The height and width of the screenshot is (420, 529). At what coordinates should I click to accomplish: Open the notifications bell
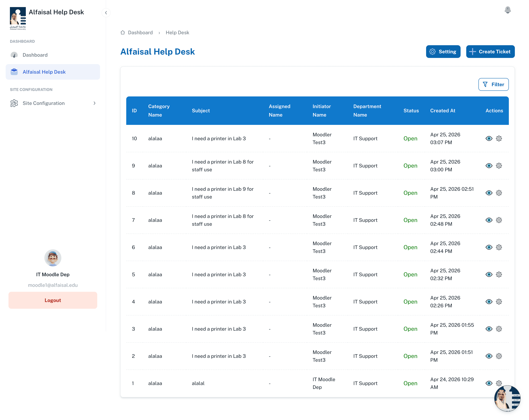click(507, 10)
